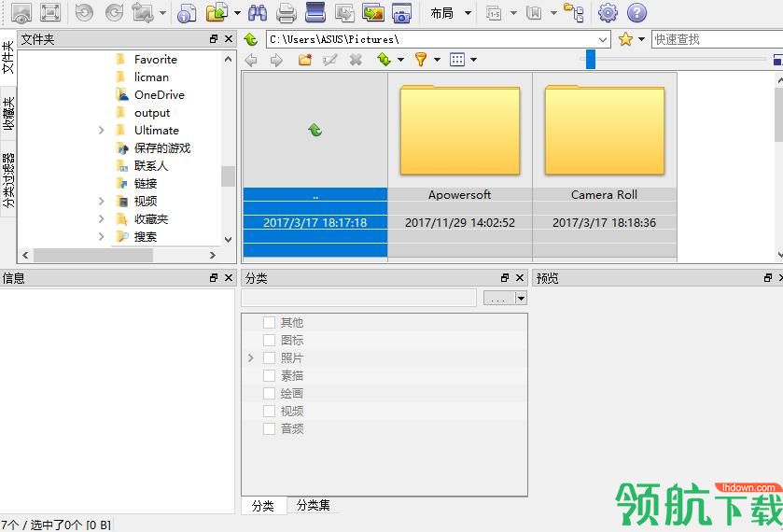This screenshot has width=783, height=532.
Task: Select the Apowersoft folder thumbnail
Action: [460, 166]
